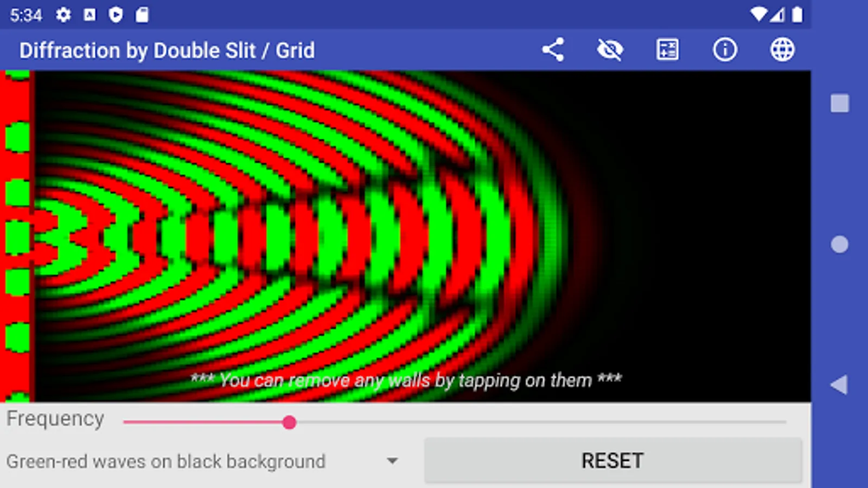Click the settings gear in status bar
Screen dimensions: 868x488
coord(63,15)
